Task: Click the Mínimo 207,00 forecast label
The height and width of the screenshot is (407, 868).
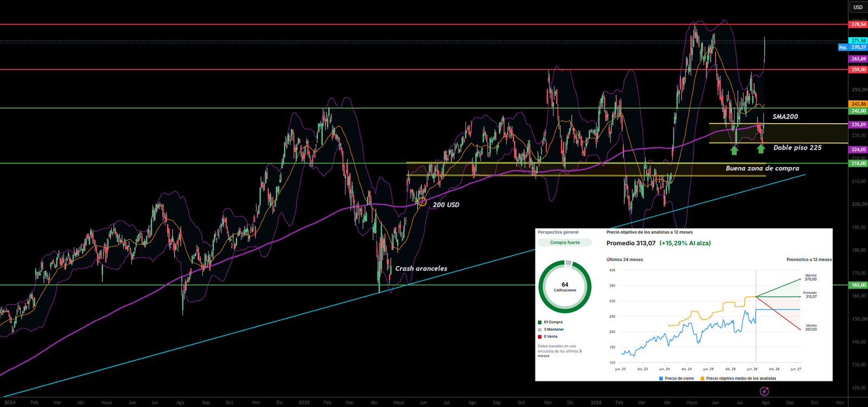Action: 811,327
